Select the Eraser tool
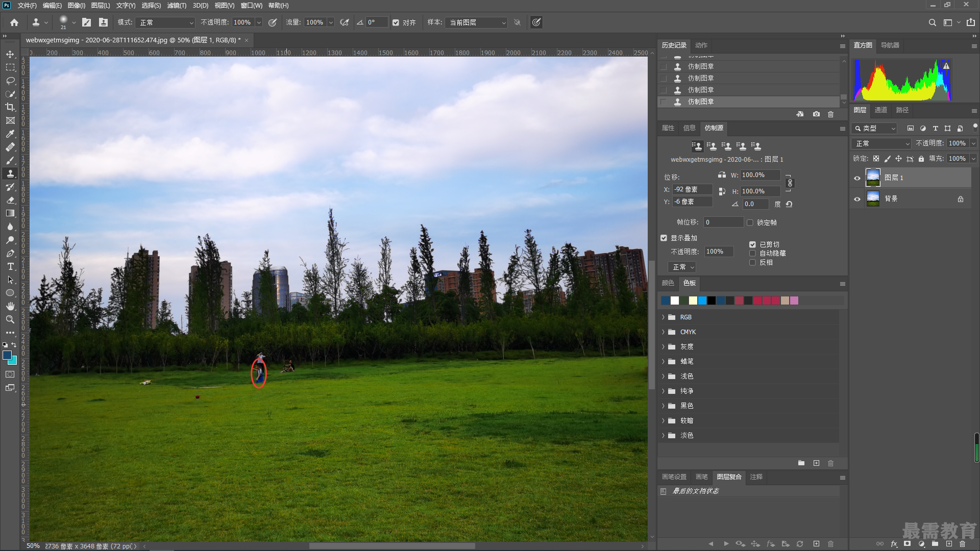 coord(10,200)
